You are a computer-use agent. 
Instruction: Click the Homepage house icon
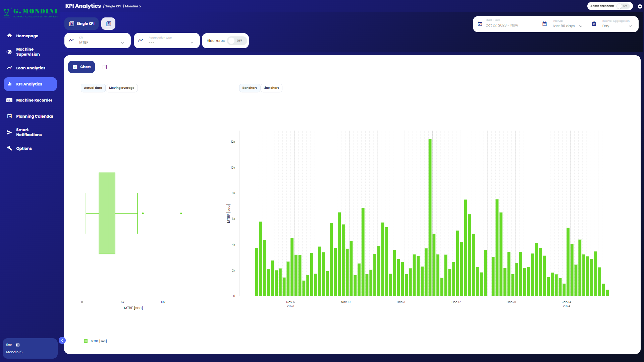(x=9, y=36)
